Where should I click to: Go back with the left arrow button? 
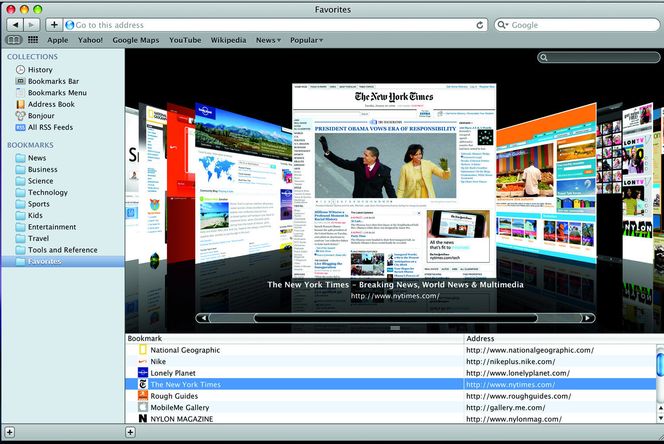coord(15,25)
